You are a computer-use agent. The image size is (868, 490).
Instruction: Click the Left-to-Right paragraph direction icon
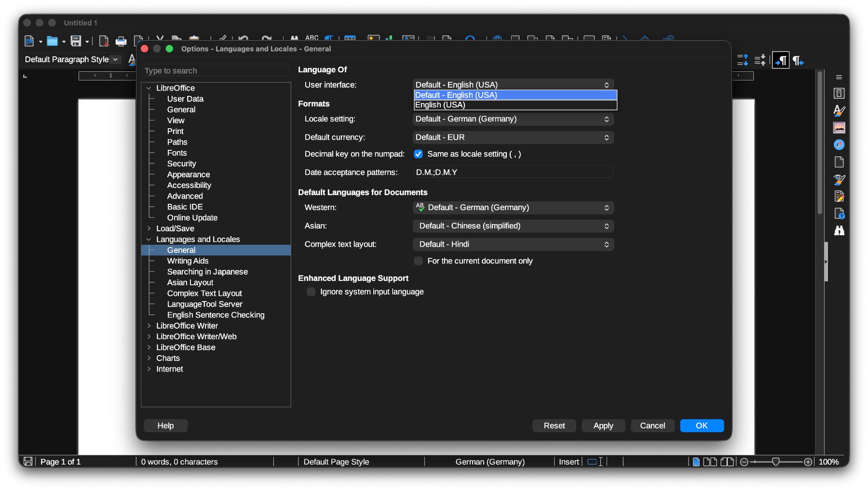781,60
